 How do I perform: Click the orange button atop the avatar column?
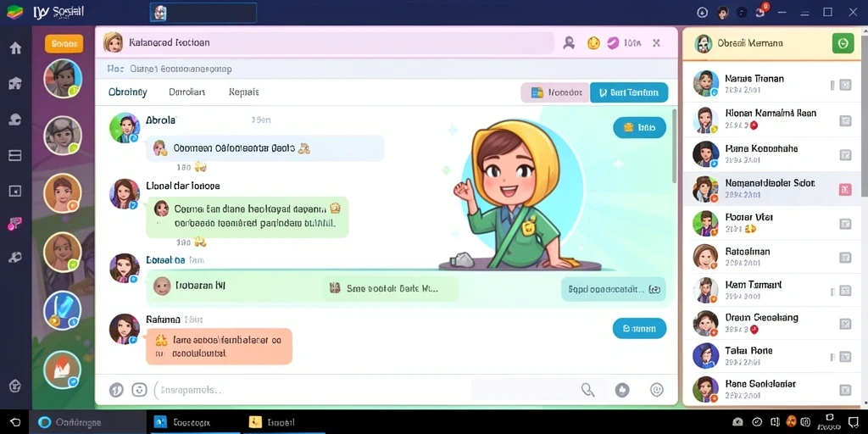click(x=64, y=44)
